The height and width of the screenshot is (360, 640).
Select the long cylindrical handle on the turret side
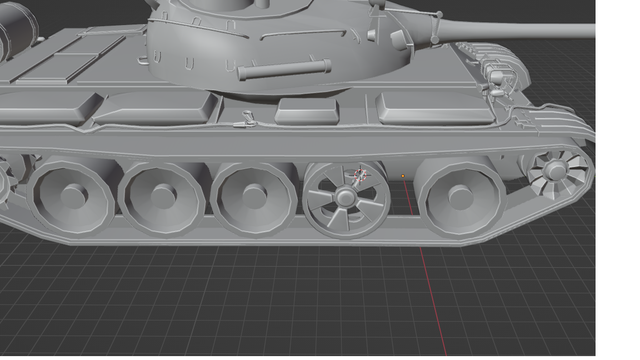pyautogui.click(x=284, y=70)
